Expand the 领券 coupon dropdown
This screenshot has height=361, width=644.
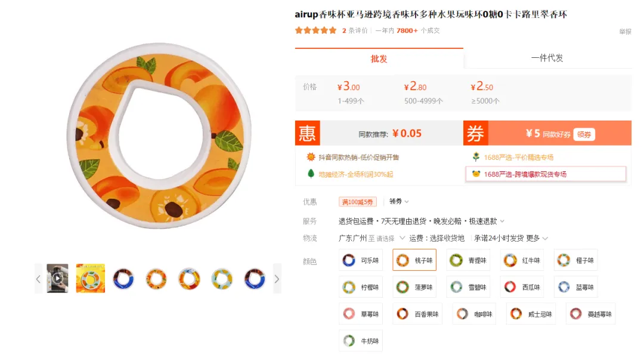point(398,202)
